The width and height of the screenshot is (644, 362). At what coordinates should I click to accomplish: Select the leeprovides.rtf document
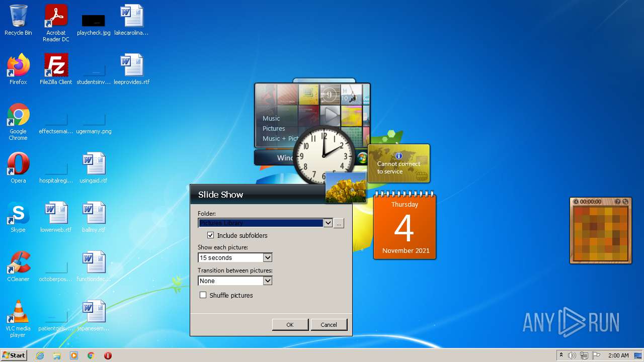click(x=131, y=69)
